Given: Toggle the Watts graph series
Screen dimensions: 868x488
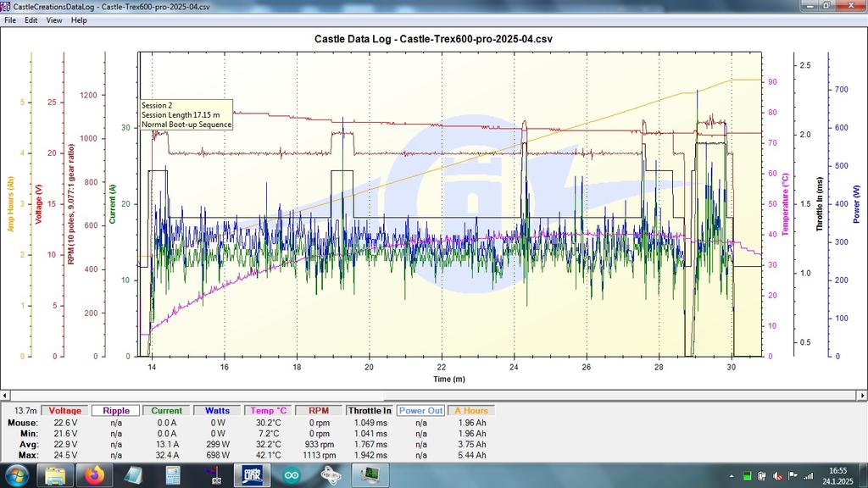Looking at the screenshot, I should tap(218, 410).
